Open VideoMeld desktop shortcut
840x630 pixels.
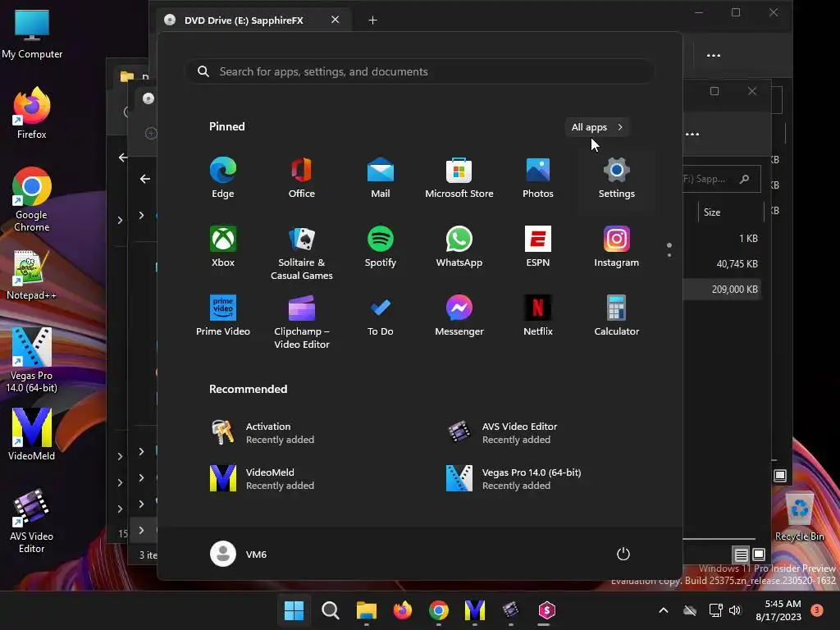click(x=32, y=435)
